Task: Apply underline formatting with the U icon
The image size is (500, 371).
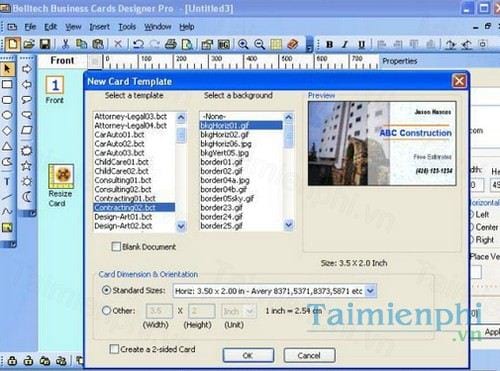Action: click(361, 44)
